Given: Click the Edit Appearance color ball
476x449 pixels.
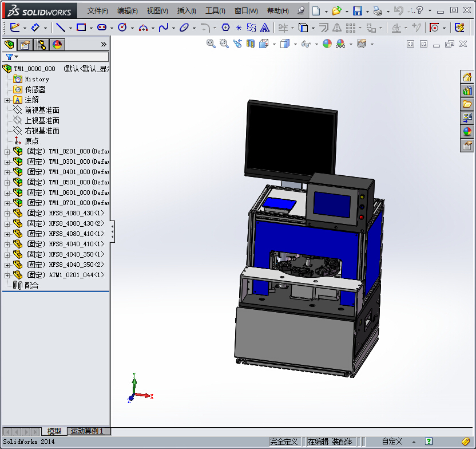Looking at the screenshot, I should click(327, 44).
